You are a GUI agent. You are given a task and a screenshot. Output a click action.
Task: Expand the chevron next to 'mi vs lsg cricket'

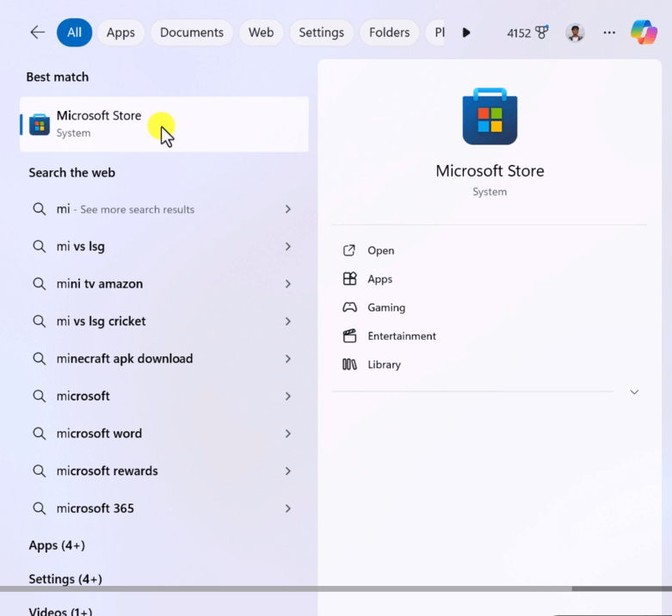click(288, 321)
